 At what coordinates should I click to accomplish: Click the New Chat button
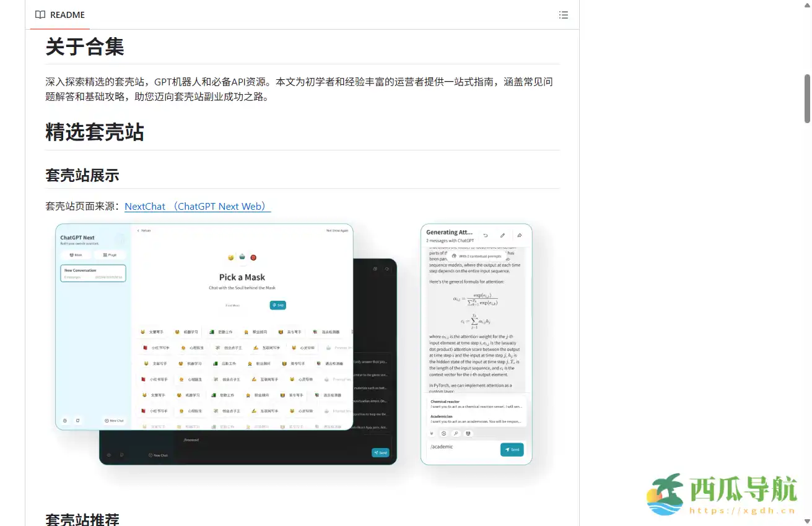114,420
